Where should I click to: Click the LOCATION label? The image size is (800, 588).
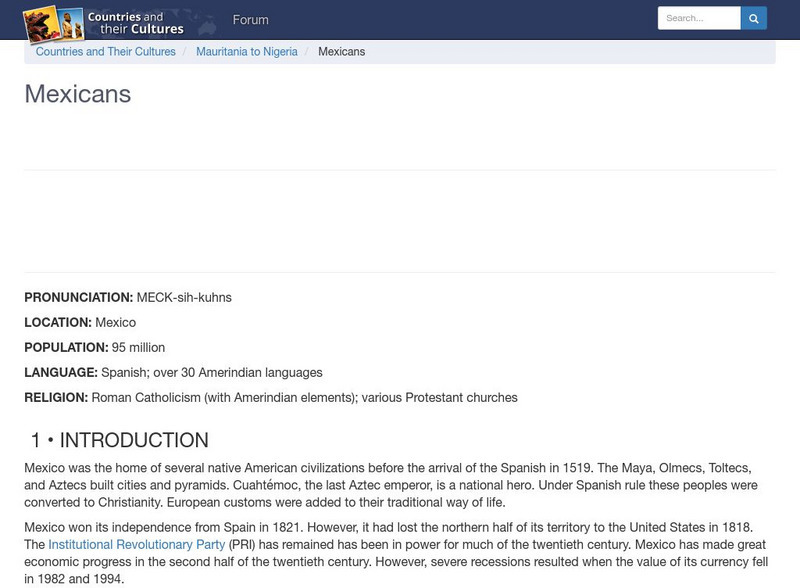[x=58, y=322]
